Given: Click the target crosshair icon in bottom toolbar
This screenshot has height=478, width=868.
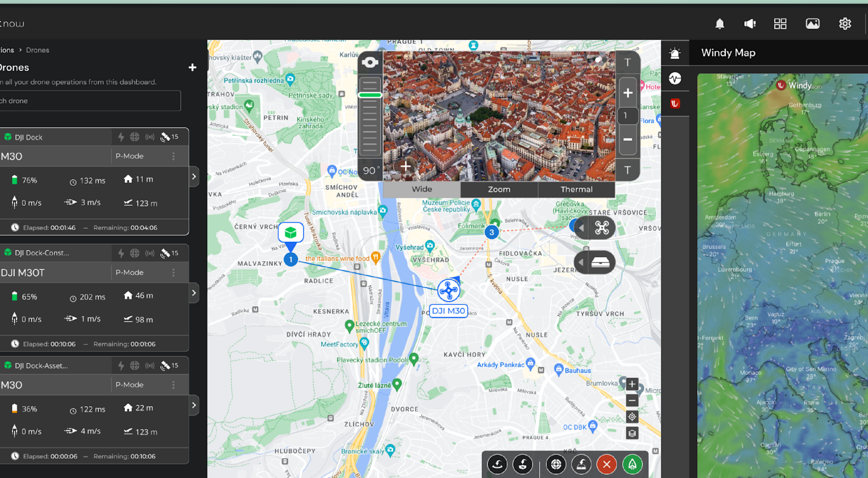Looking at the screenshot, I should point(556,464).
